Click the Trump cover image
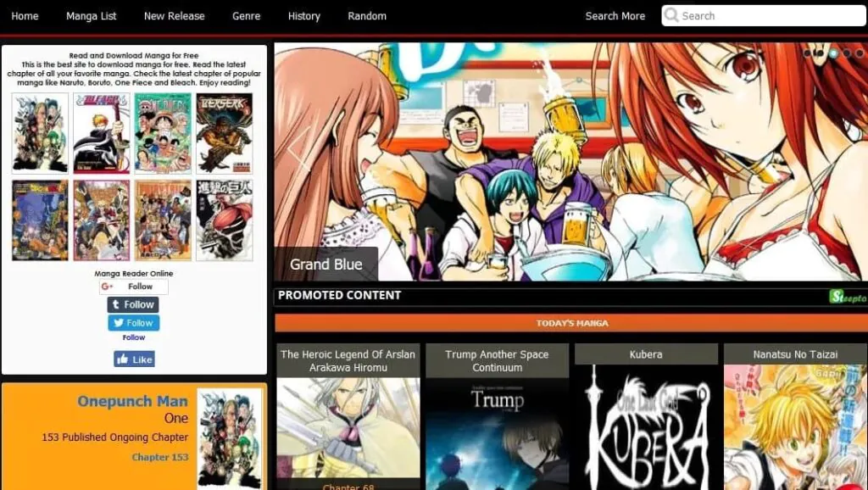The image size is (868, 490). pyautogui.click(x=497, y=433)
